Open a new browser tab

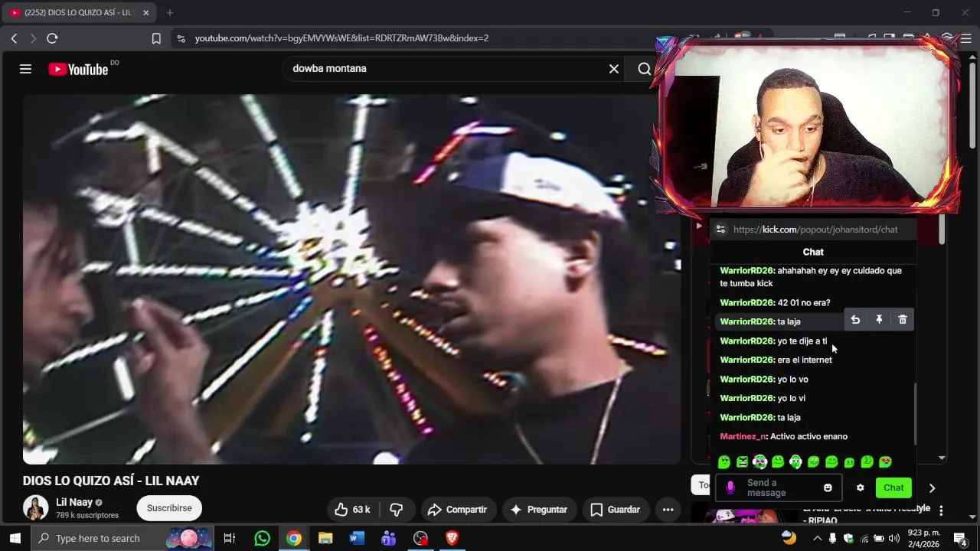click(x=170, y=12)
